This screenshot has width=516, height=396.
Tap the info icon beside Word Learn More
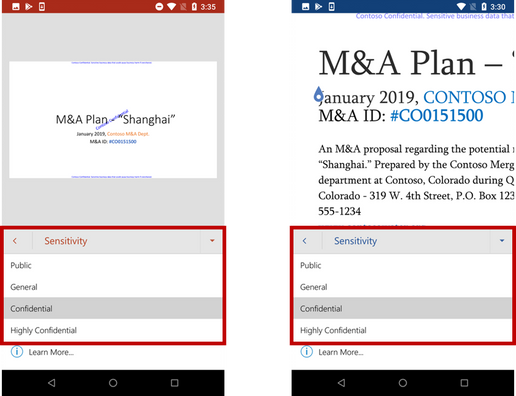tap(307, 352)
